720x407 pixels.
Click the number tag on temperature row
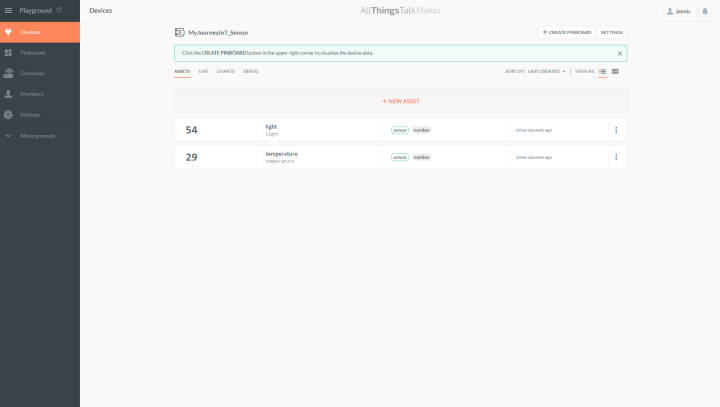tap(422, 157)
